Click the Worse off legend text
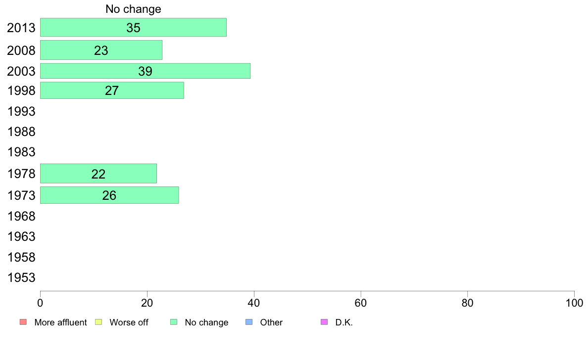The height and width of the screenshot is (364, 588). click(129, 322)
